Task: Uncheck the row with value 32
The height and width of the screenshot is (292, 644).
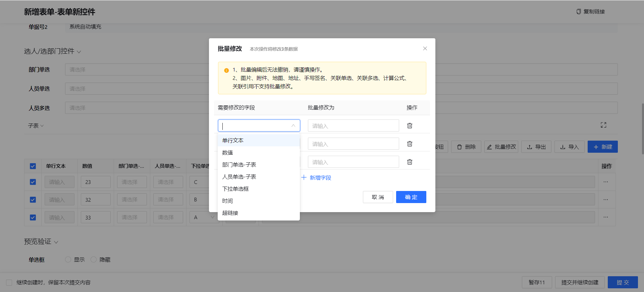Action: coord(33,200)
